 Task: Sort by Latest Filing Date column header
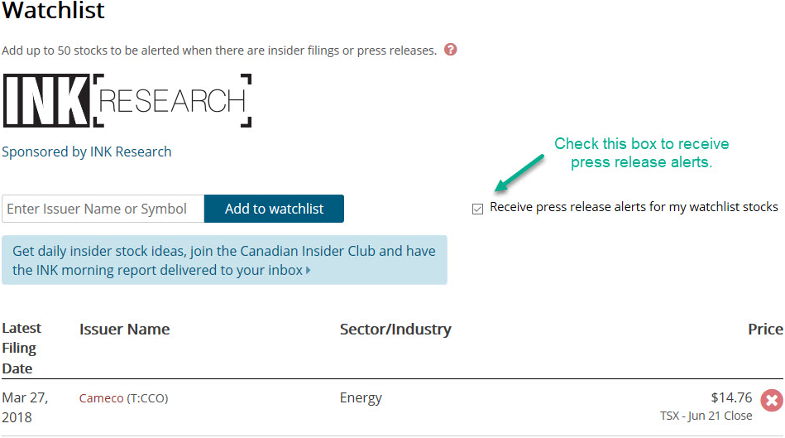(x=22, y=348)
